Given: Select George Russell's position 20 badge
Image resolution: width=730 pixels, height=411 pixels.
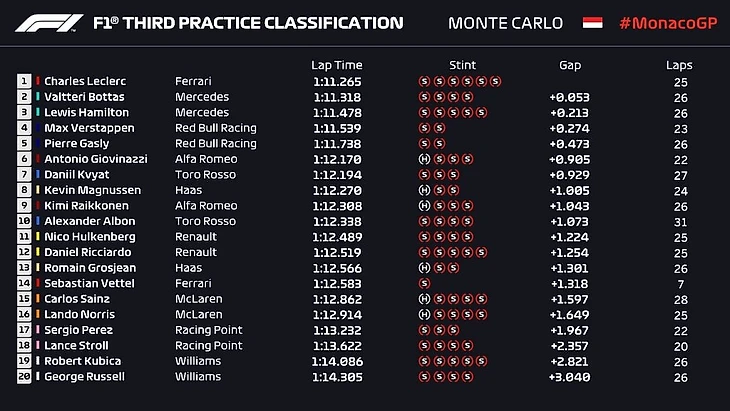Looking at the screenshot, I should (x=23, y=377).
